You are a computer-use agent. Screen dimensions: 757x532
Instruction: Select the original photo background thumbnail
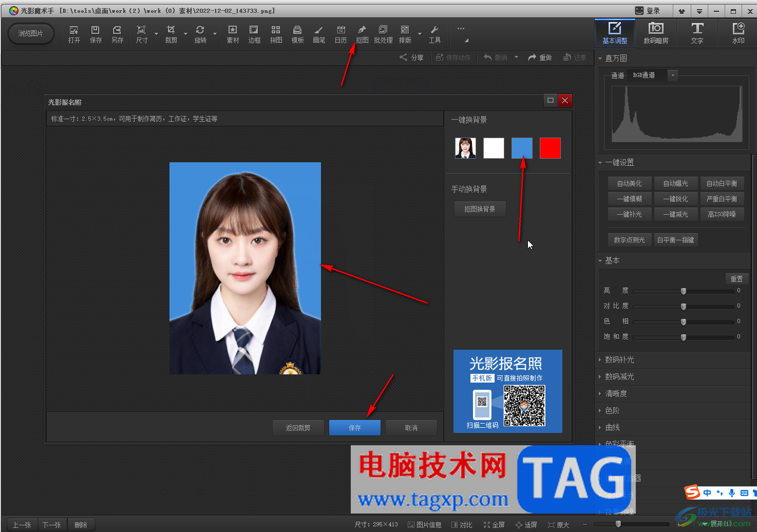point(465,148)
